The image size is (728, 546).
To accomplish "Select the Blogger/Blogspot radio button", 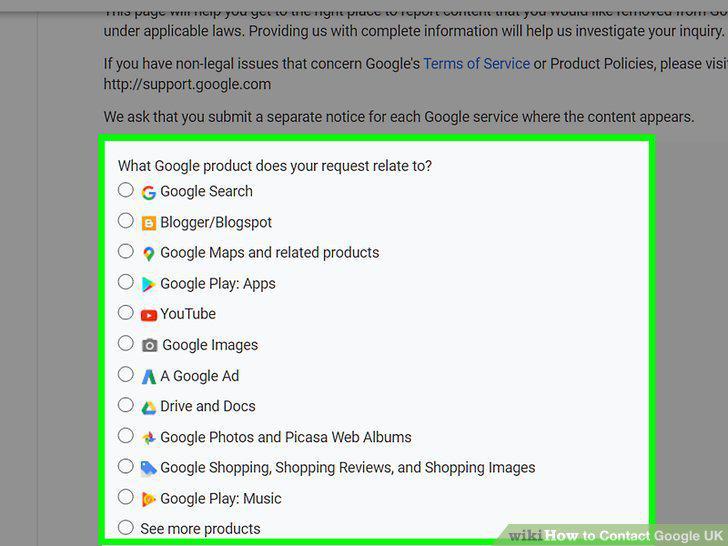I will [125, 221].
